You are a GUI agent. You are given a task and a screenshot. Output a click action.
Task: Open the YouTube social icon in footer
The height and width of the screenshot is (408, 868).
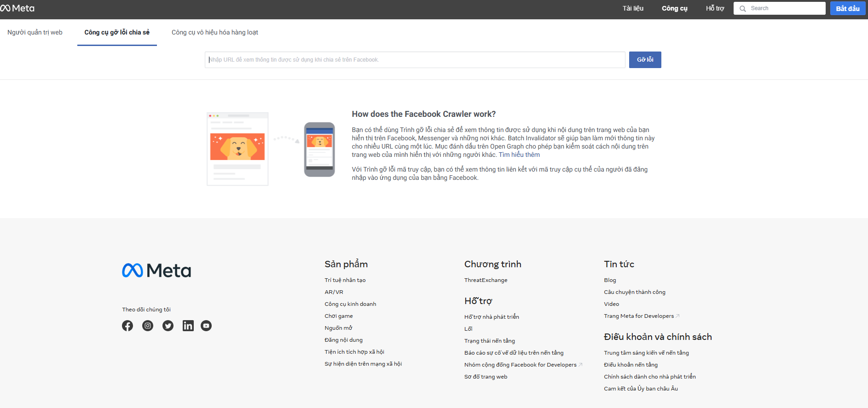(206, 326)
